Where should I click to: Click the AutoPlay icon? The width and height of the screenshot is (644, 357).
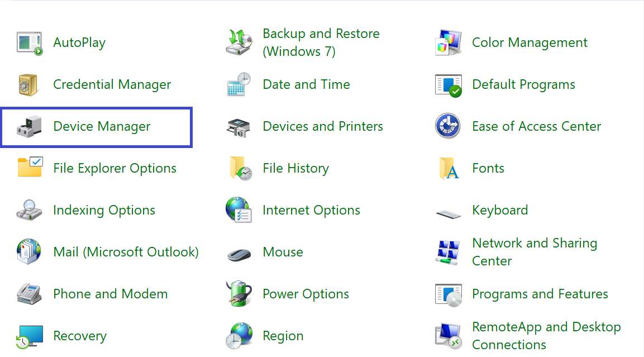(30, 43)
